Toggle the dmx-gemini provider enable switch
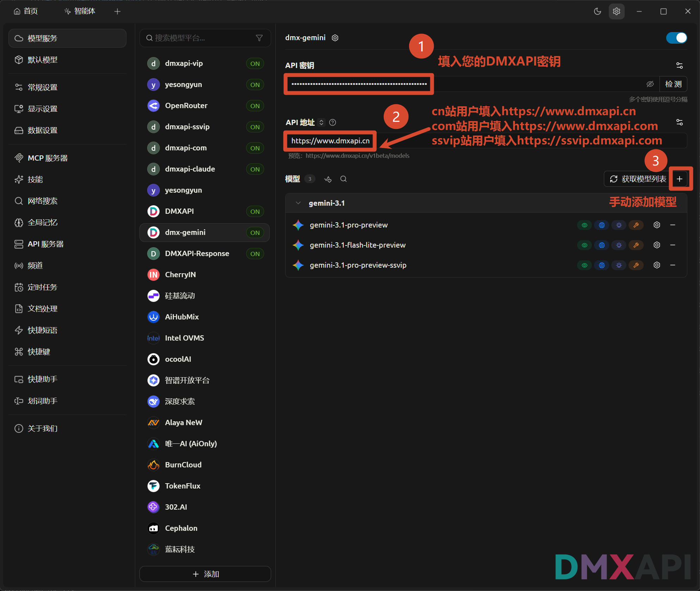Screen dimensions: 700x591 [676, 38]
